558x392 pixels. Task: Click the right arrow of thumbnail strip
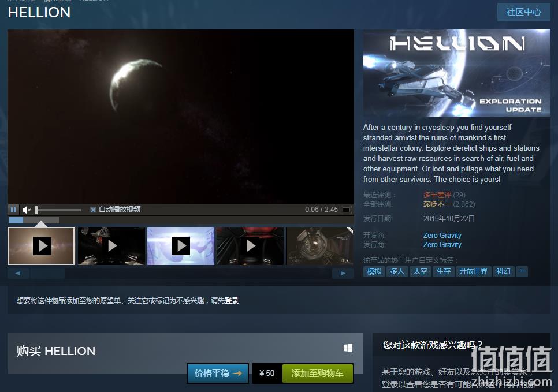pyautogui.click(x=343, y=273)
